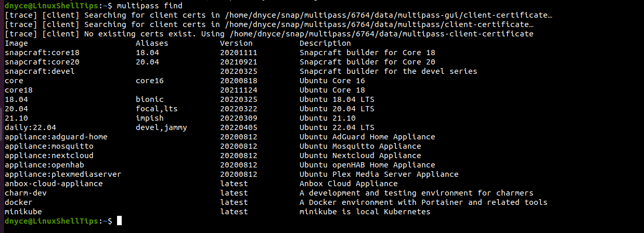Select the 'snapcraft:core18' image name
Image resolution: width=644 pixels, height=233 pixels.
42,53
